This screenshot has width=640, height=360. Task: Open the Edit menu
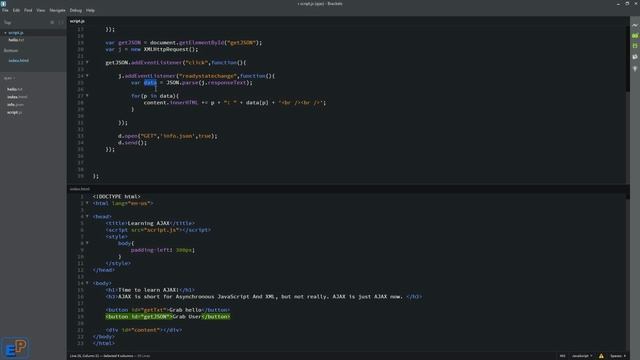pos(16,10)
